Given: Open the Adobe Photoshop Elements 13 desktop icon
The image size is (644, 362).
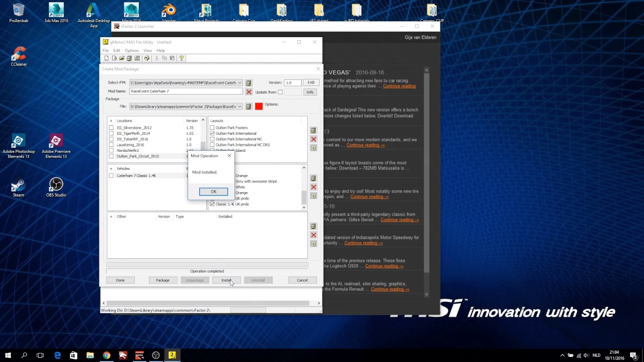Looking at the screenshot, I should 19,146.
